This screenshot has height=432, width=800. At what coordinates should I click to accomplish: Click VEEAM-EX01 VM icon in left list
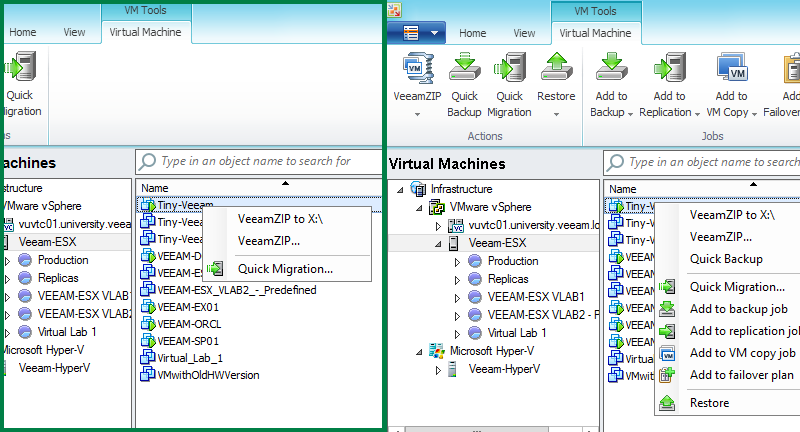(148, 307)
